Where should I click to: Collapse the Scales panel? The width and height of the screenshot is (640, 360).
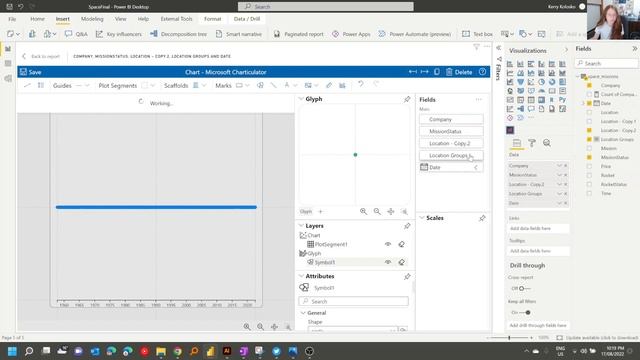coord(422,218)
